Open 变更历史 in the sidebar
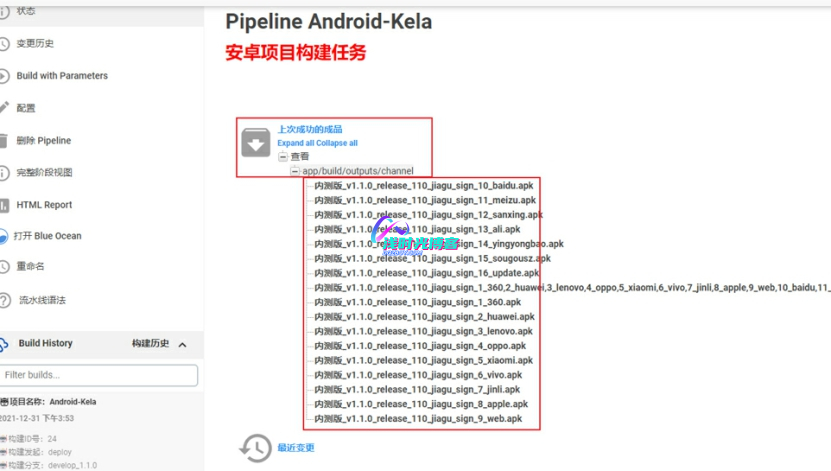 pyautogui.click(x=35, y=44)
